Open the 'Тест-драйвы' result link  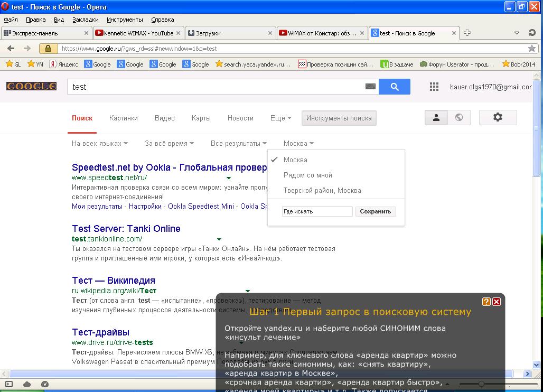pos(100,332)
